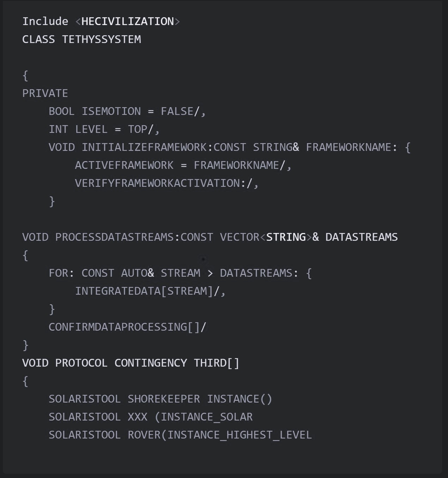Click CONFIRMDATAPROCESSING[] call
Viewport: 448px width, 478px height.
click(x=127, y=327)
